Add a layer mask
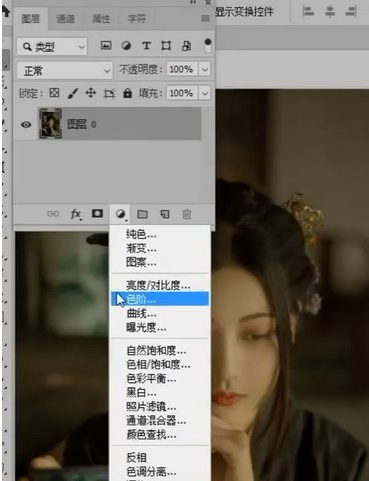369x481 pixels. point(97,213)
